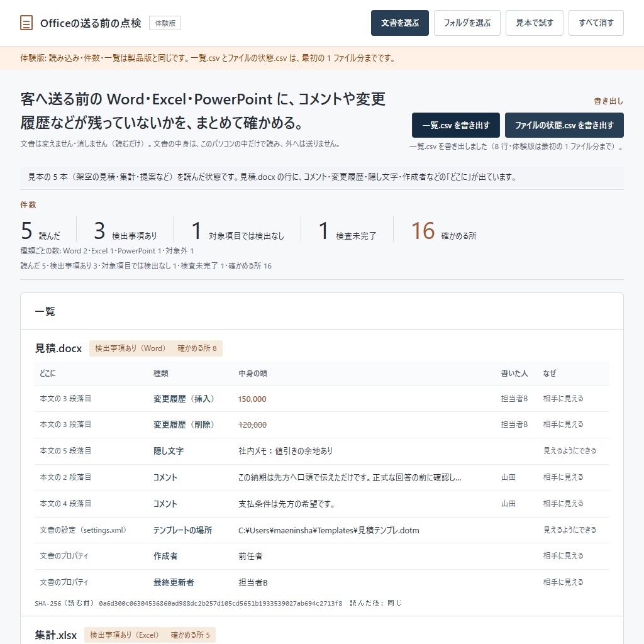Viewport: 644px width, 644px height.
Task: Export ファイルの状態.csv を書き出す
Action: click(564, 125)
